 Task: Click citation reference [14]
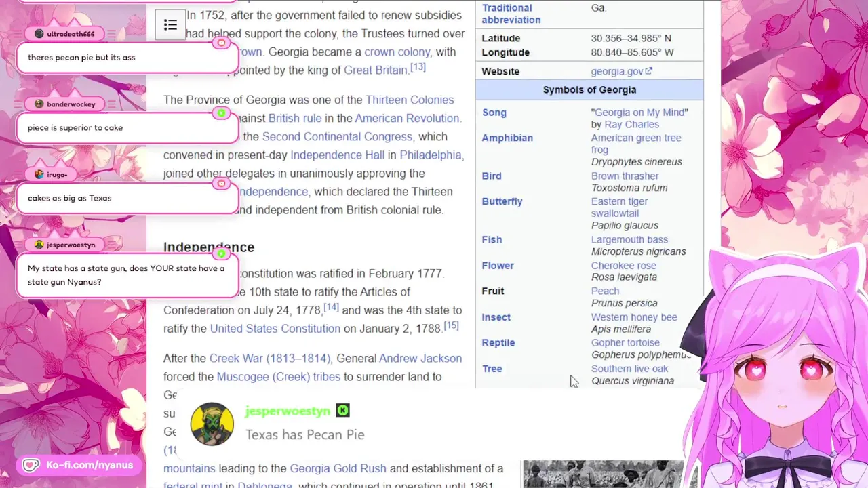331,307
